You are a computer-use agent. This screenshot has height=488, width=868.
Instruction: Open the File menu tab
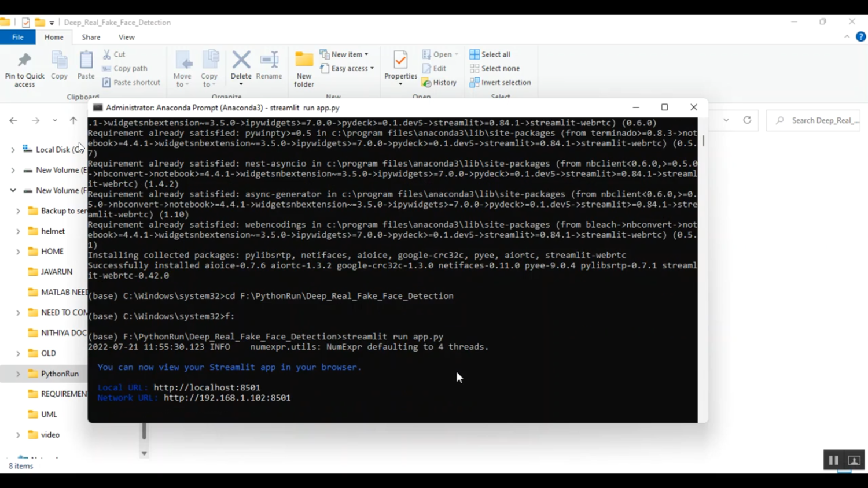click(18, 37)
